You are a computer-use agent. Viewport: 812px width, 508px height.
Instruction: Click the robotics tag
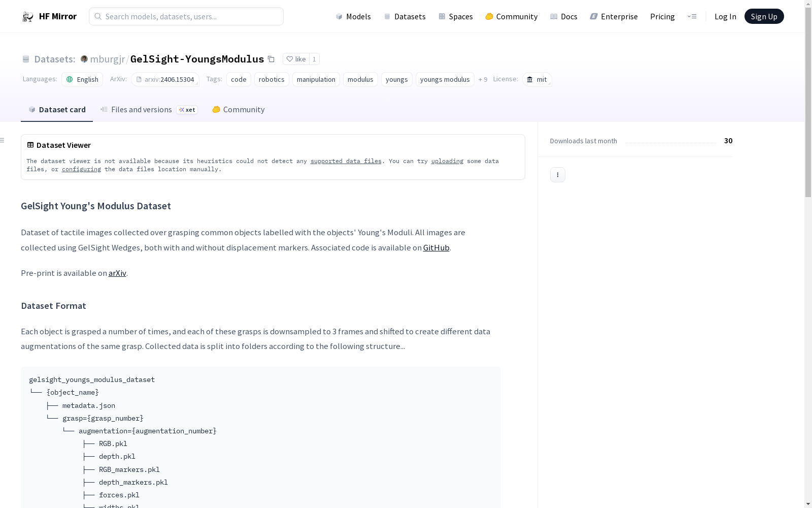pyautogui.click(x=272, y=79)
